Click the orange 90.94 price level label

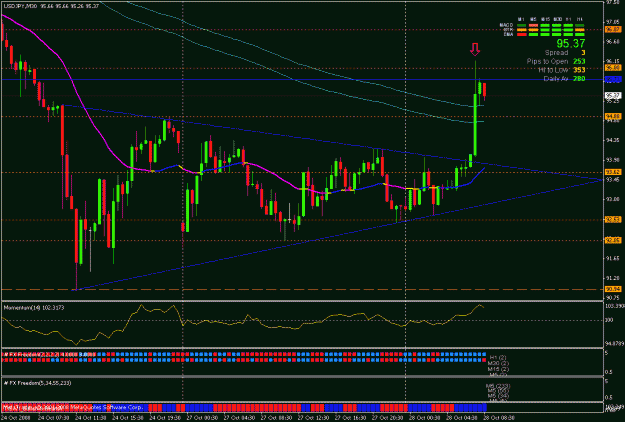(x=613, y=289)
